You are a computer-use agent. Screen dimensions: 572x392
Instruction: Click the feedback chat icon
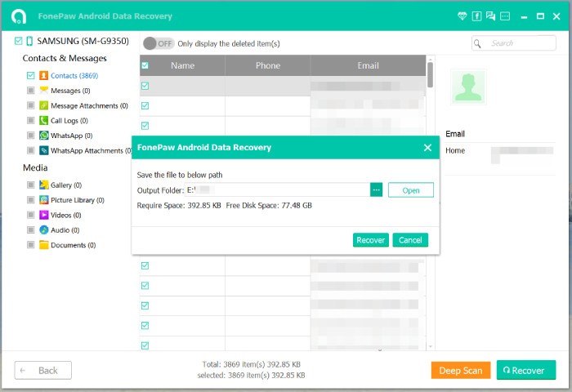pos(491,16)
